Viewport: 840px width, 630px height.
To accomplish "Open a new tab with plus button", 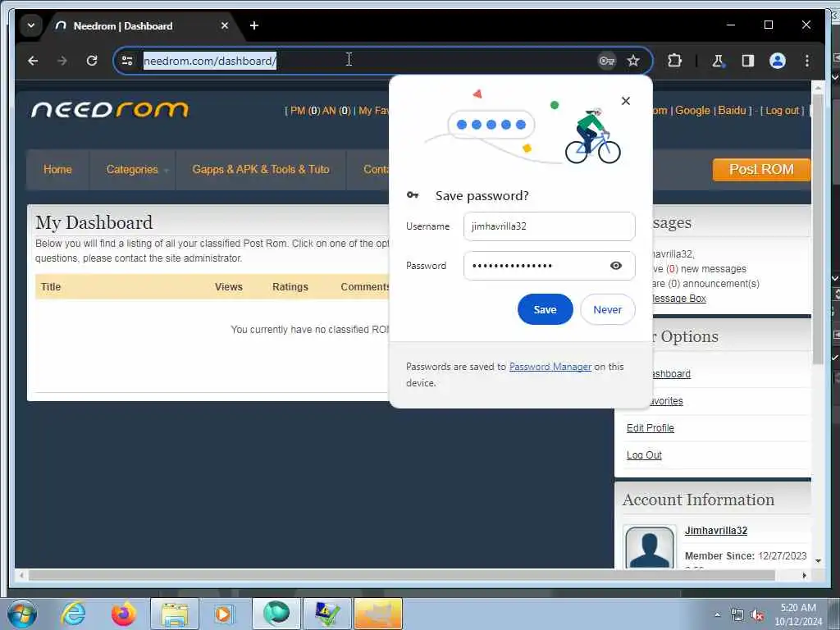I will point(254,25).
